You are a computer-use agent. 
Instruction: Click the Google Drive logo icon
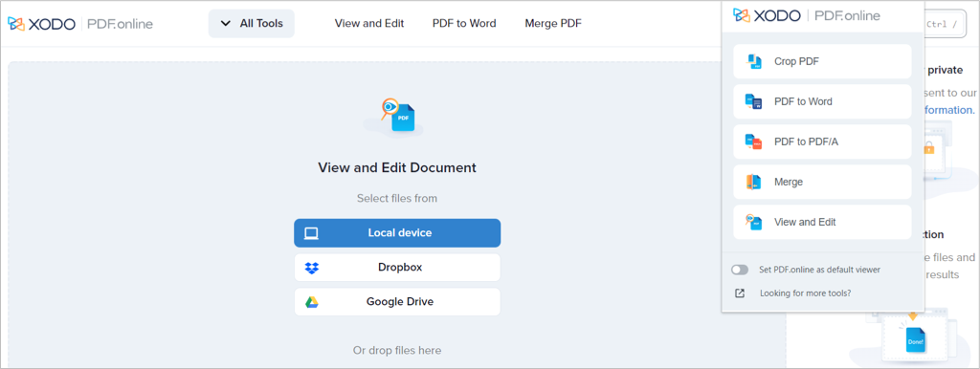click(x=312, y=302)
